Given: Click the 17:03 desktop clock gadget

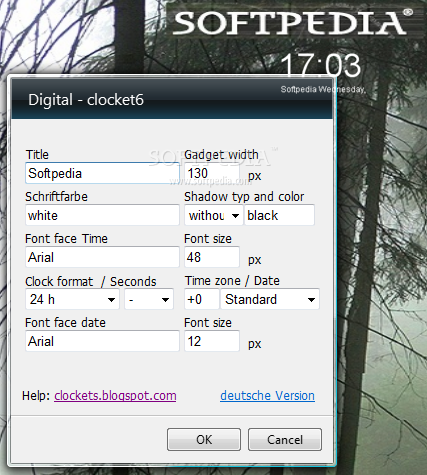Looking at the screenshot, I should click(321, 65).
